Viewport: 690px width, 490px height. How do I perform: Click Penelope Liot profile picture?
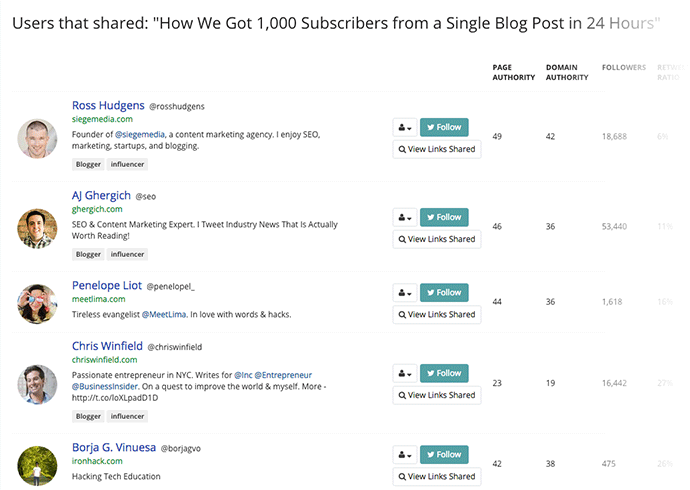pyautogui.click(x=37, y=304)
